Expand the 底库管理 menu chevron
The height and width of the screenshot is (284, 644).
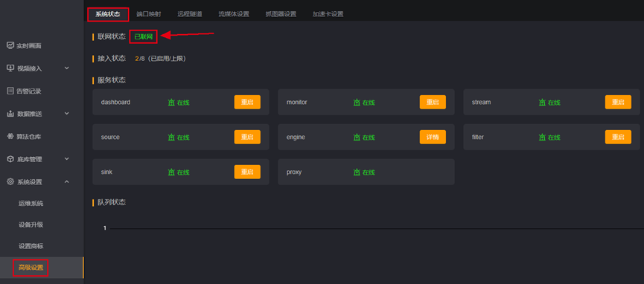(67, 159)
